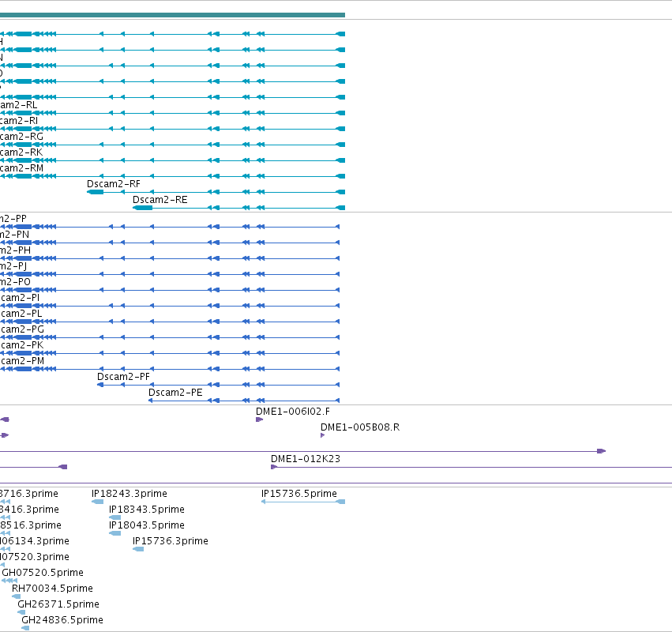The image size is (672, 632).
Task: Select the IP18343.5prime EST label
Action: (147, 510)
